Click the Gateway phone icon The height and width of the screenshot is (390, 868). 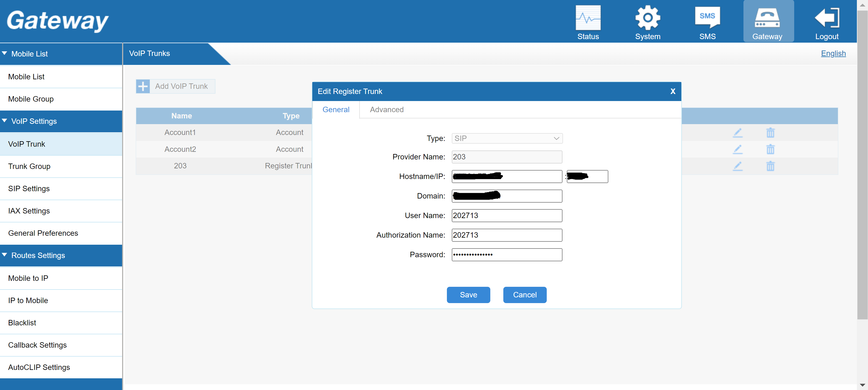tap(767, 18)
